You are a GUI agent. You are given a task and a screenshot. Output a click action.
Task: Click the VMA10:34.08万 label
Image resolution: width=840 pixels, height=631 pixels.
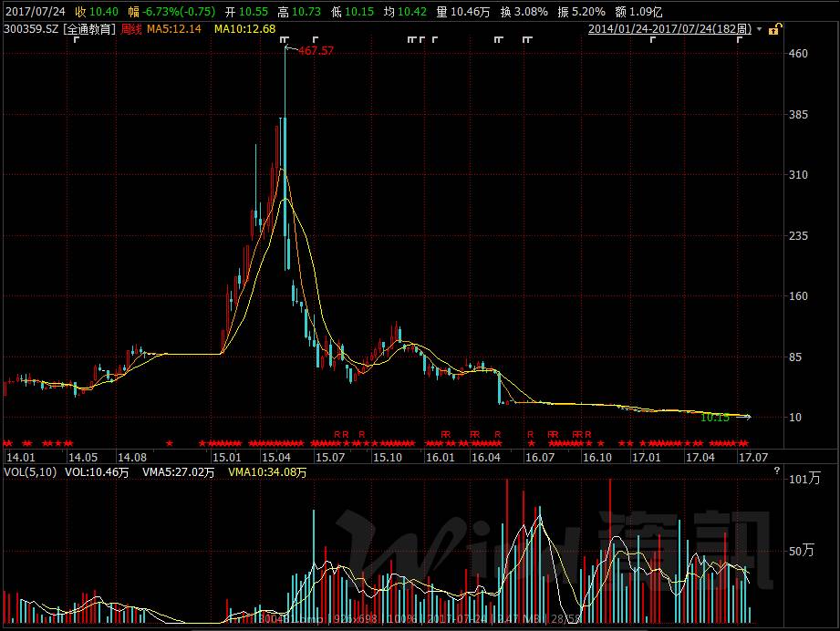(x=267, y=472)
